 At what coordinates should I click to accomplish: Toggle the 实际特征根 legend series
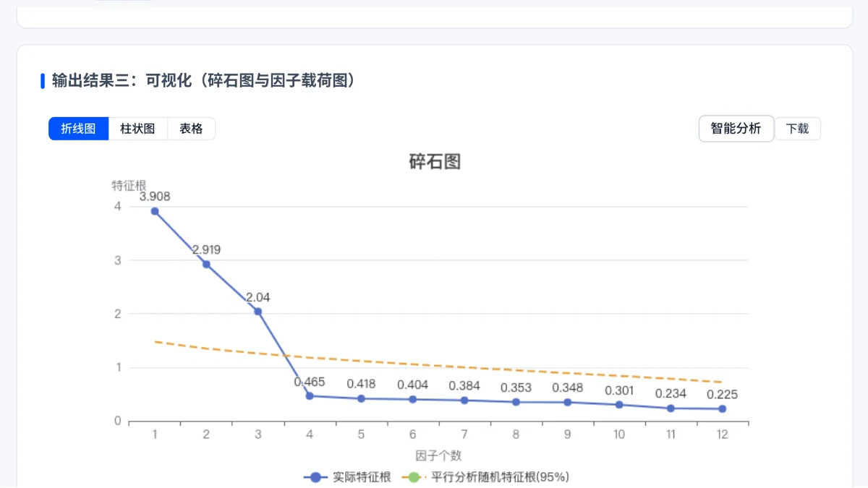coord(348,477)
